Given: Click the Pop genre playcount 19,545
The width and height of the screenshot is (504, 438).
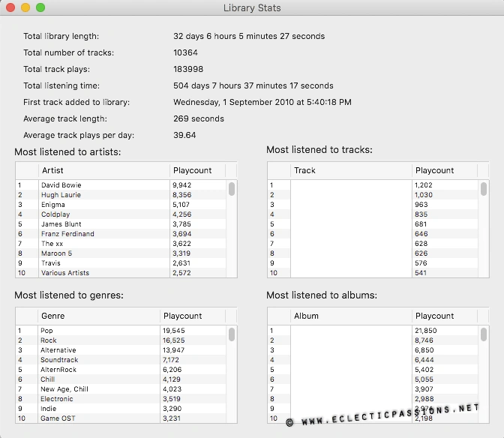Looking at the screenshot, I should 173,331.
